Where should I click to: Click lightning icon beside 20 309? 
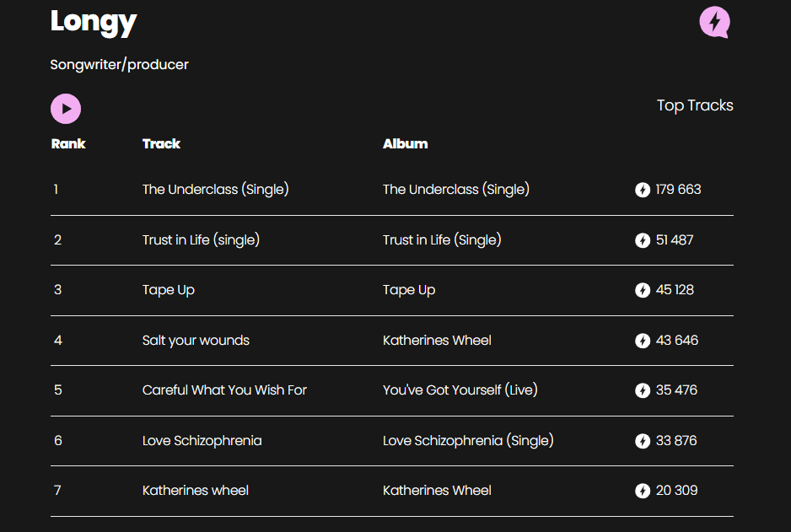(x=643, y=491)
